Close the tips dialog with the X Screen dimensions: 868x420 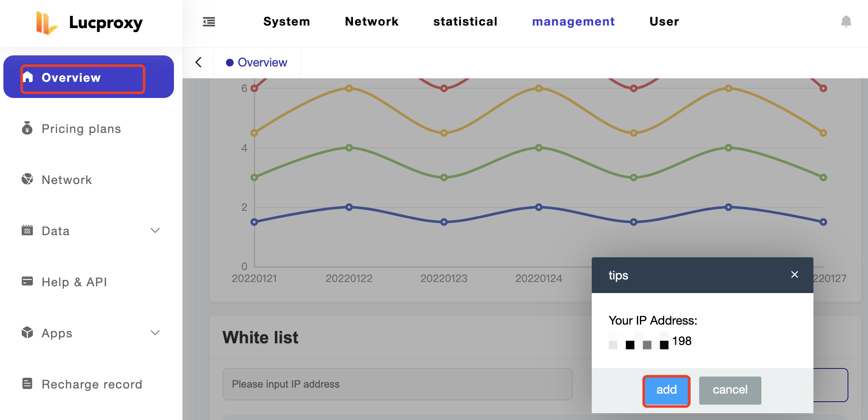pos(794,275)
